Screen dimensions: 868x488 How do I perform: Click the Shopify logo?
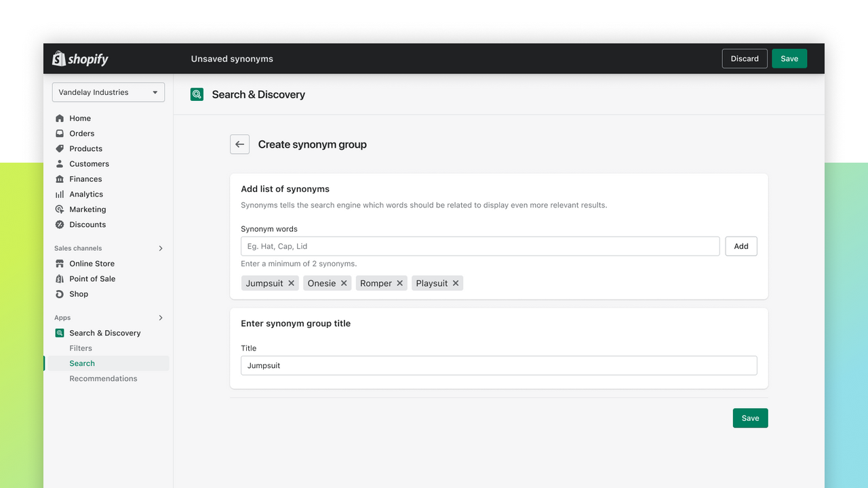point(80,59)
